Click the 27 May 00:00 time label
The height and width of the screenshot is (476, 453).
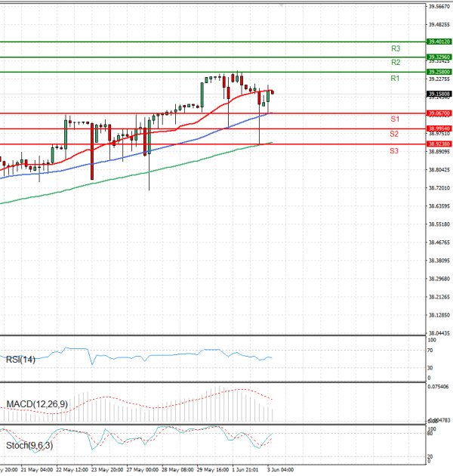143,470
